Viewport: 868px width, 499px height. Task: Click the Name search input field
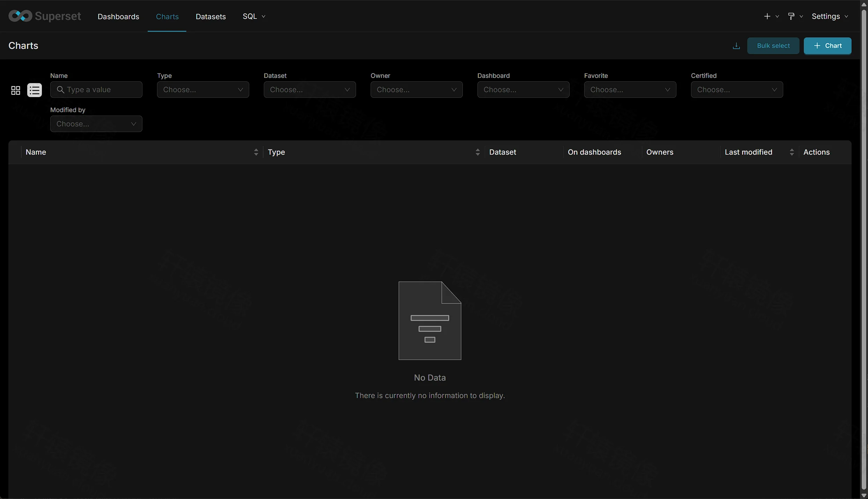[x=96, y=90]
